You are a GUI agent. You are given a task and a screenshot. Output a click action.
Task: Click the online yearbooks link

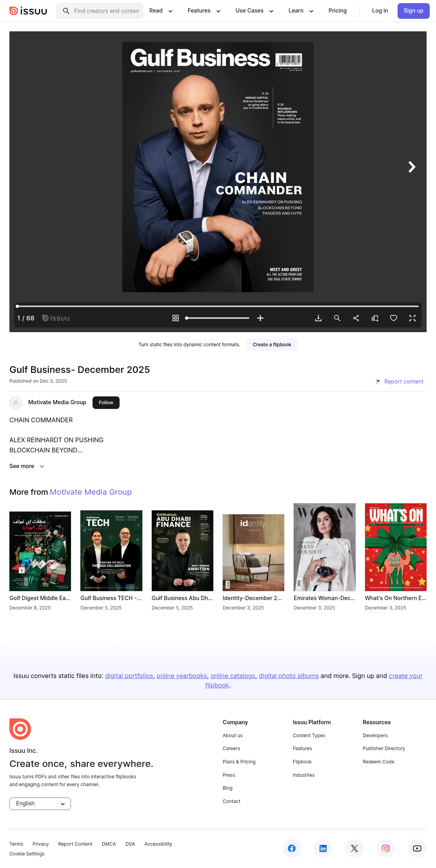point(182,676)
